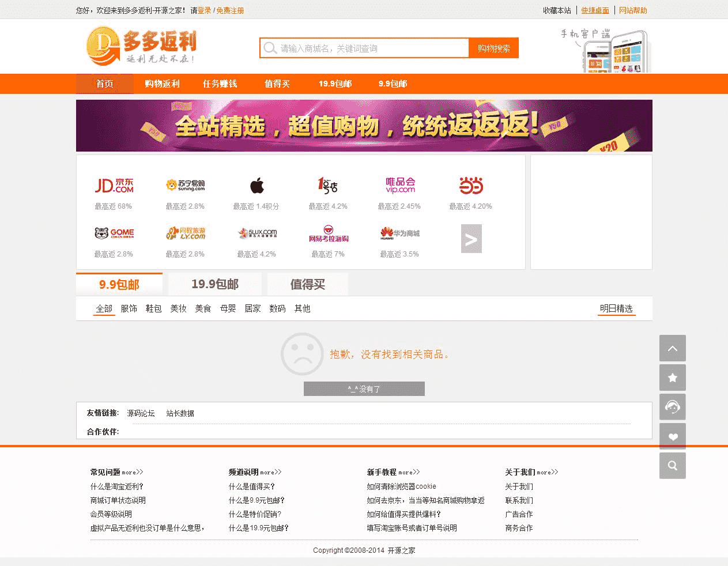Select the 数码 category filter

278,308
